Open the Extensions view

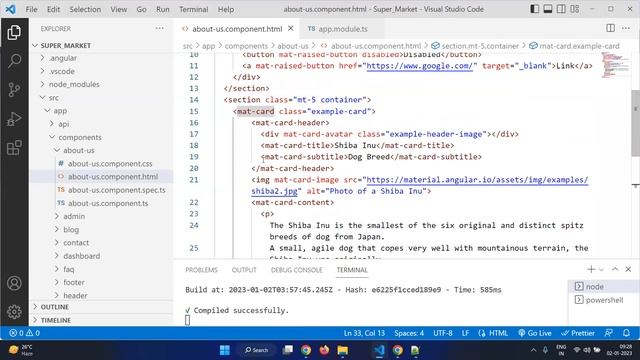tap(14, 148)
